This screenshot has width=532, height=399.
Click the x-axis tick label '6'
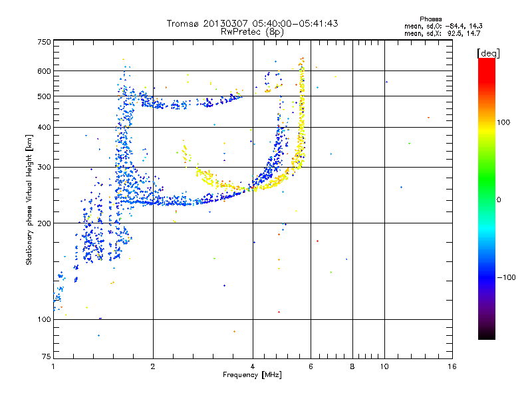(x=311, y=366)
